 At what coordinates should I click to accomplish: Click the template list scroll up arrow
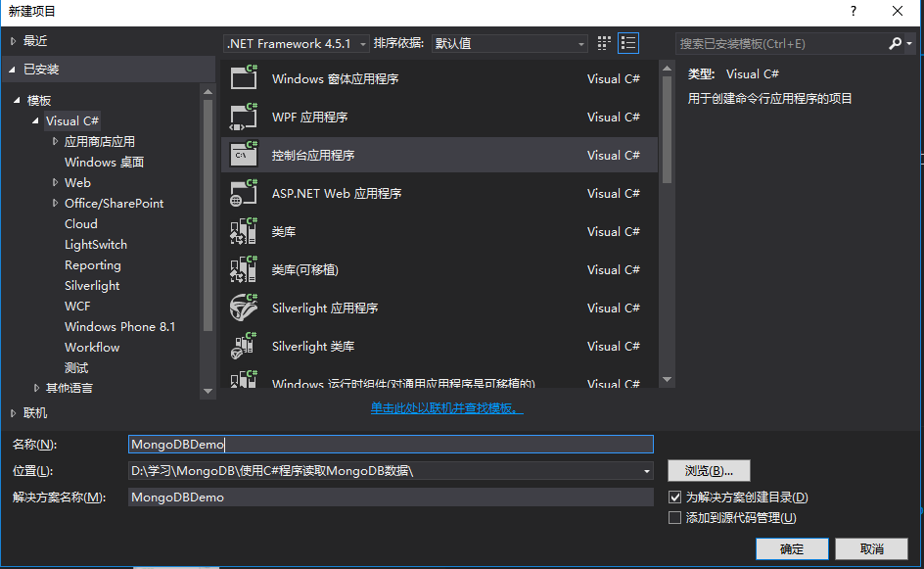[x=668, y=69]
